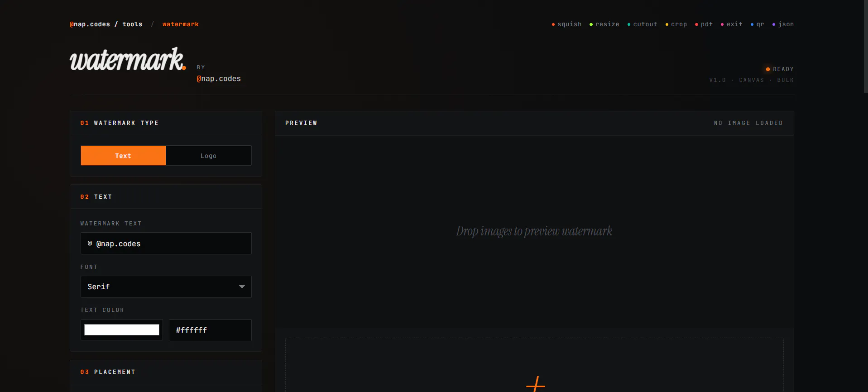Open the Serif font dropdown
This screenshot has width=868, height=392.
tap(166, 287)
